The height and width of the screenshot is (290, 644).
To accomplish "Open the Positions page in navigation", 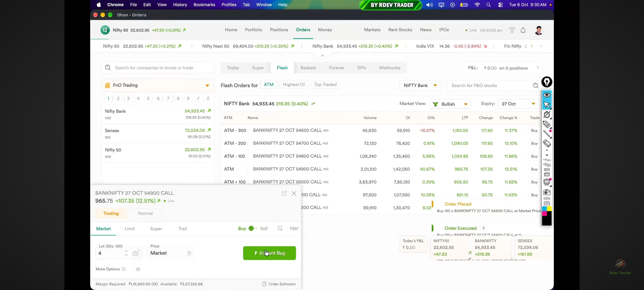I will [279, 30].
